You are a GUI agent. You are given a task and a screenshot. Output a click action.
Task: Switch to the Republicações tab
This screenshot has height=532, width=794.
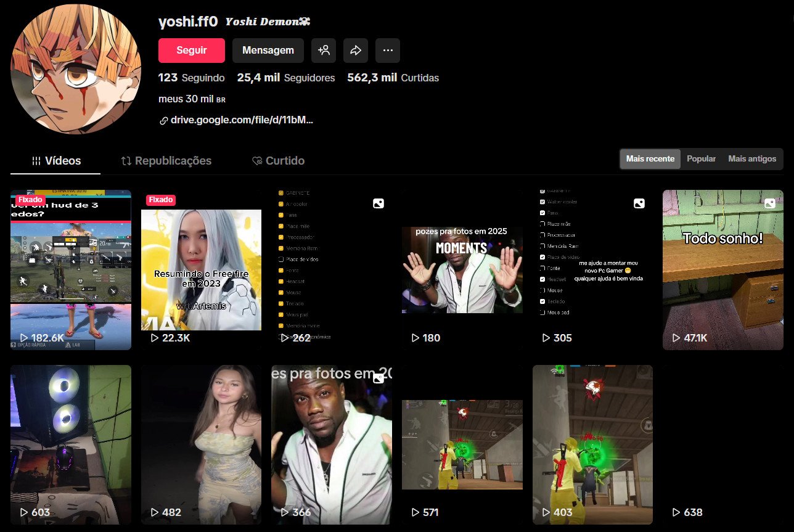pos(166,160)
